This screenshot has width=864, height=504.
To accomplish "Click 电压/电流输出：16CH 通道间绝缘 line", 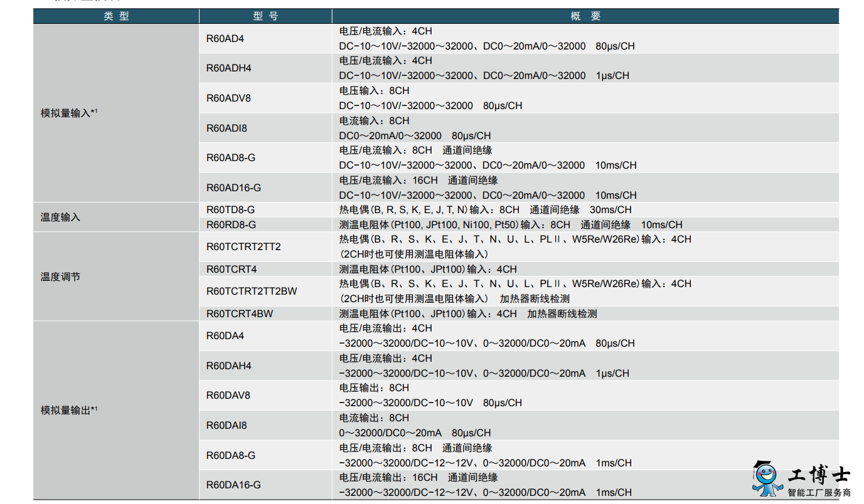I will click(x=419, y=477).
